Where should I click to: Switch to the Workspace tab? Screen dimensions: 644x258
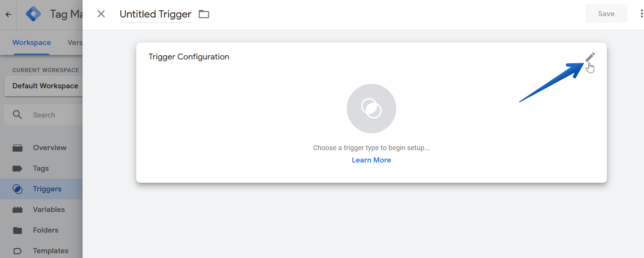[32, 43]
